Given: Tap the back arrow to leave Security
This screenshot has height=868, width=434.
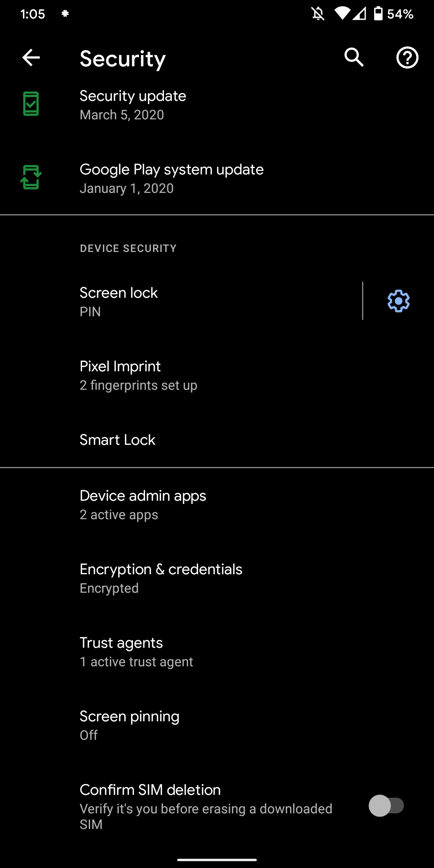Looking at the screenshot, I should 31,58.
